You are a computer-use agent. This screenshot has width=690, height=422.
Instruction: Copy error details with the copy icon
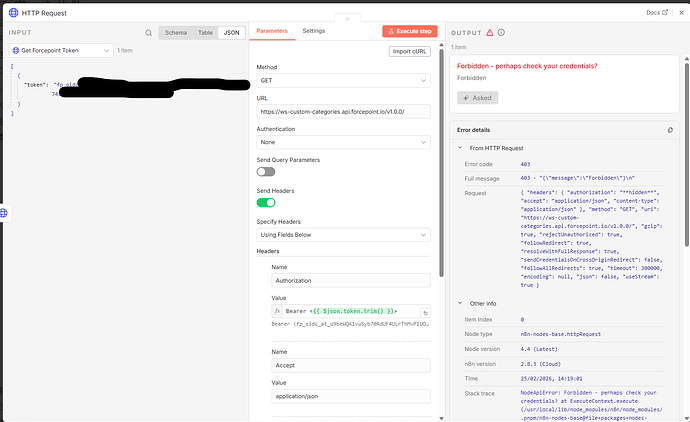670,130
